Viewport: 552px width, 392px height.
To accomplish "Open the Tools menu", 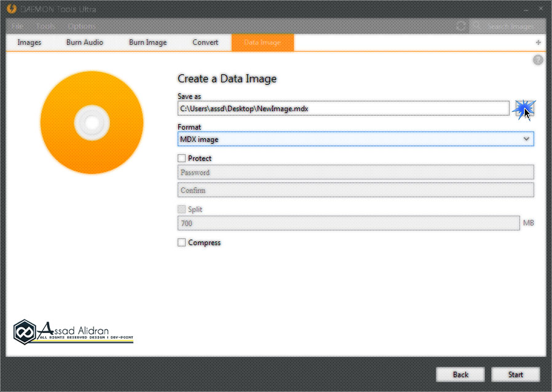I will [45, 26].
